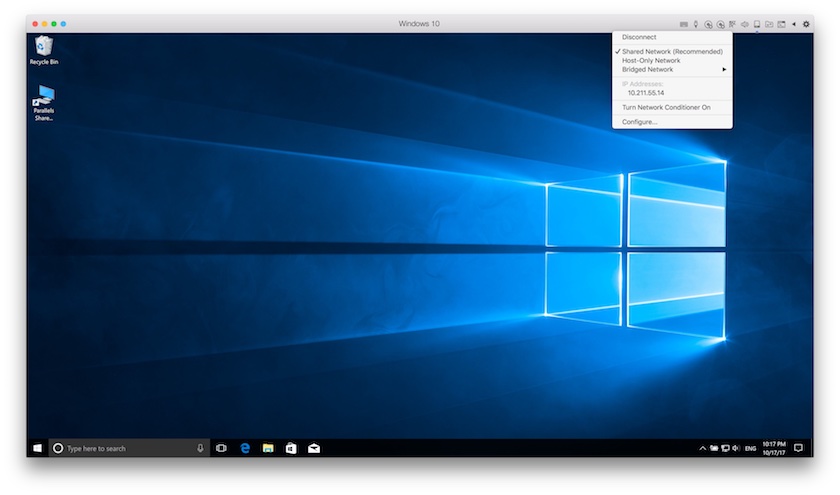Click the Coherence view icon in title bar

pyautogui.click(x=782, y=24)
